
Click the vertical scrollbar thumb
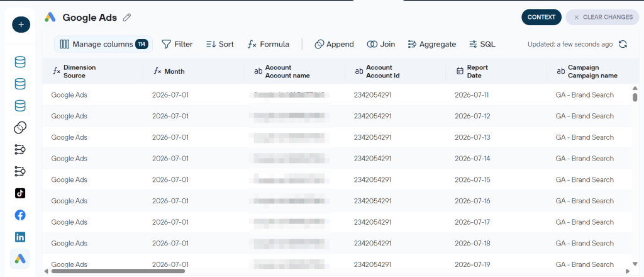(x=635, y=98)
